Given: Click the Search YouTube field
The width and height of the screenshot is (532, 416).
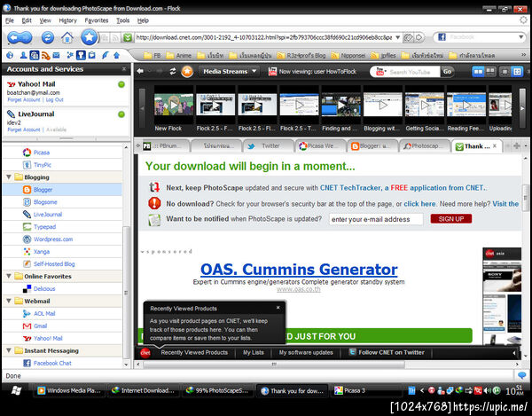Looking at the screenshot, I should pos(412,72).
